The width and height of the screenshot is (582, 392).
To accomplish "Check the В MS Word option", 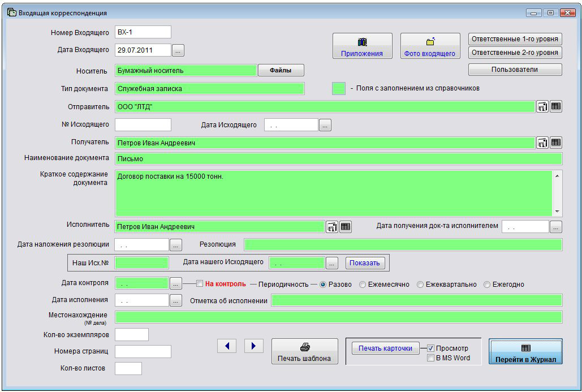I will point(431,358).
